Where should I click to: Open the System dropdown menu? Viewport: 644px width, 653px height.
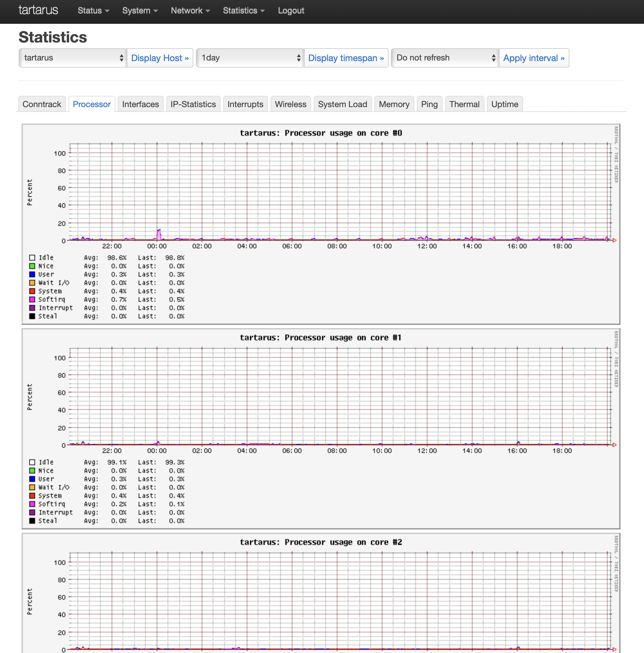140,11
